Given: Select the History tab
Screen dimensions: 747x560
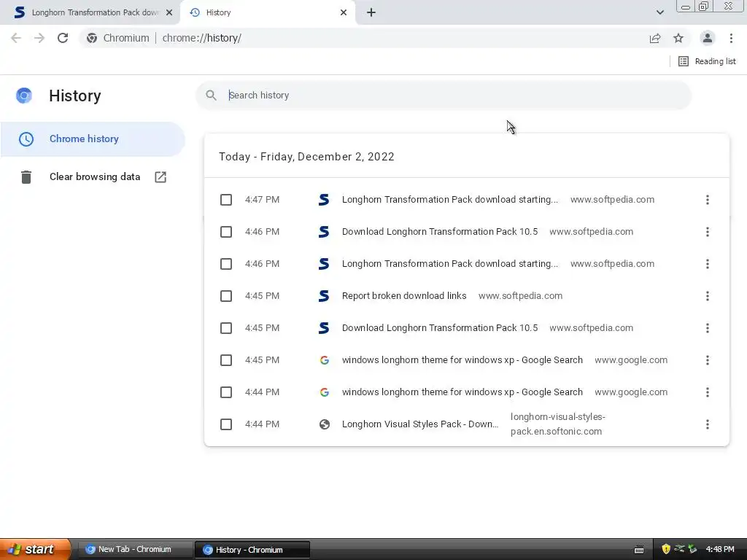Looking at the screenshot, I should pos(267,12).
